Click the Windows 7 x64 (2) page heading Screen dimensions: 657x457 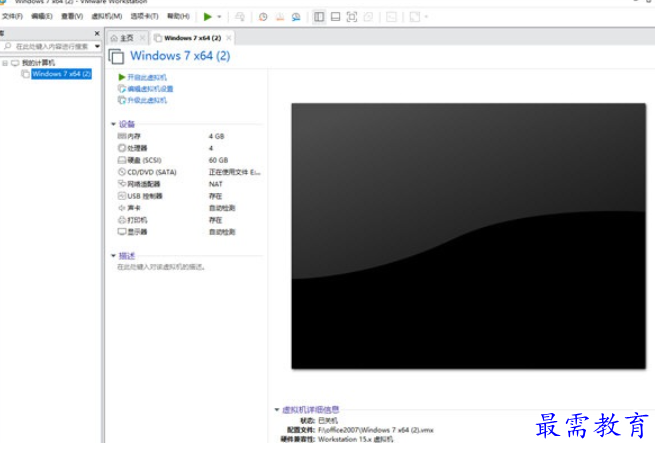(x=180, y=56)
